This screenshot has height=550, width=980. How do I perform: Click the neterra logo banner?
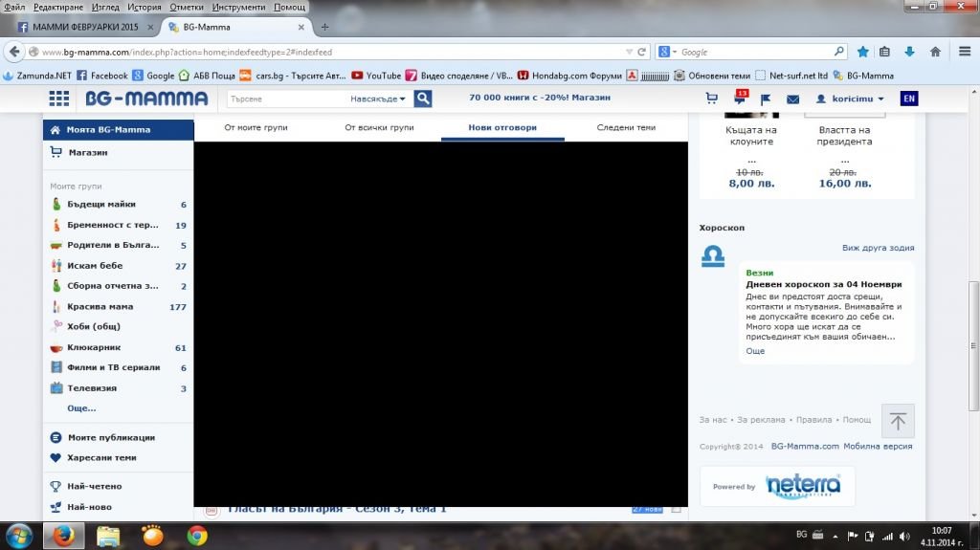pos(777,486)
